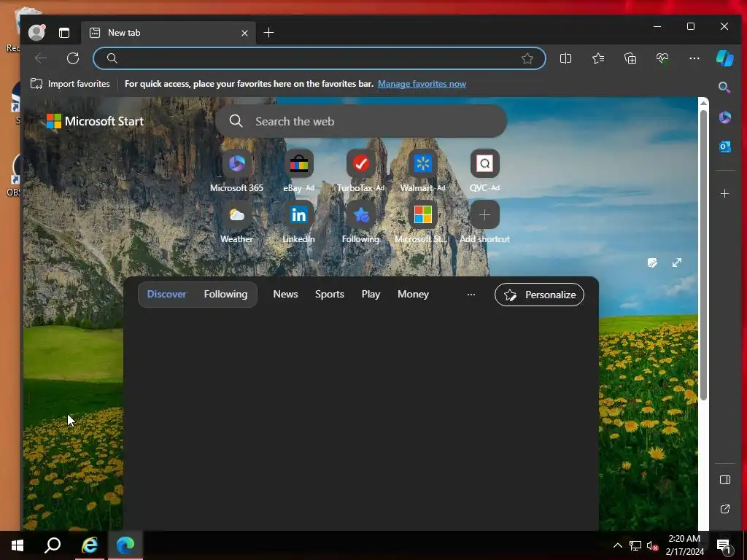Add this page to favorites star

(x=527, y=58)
